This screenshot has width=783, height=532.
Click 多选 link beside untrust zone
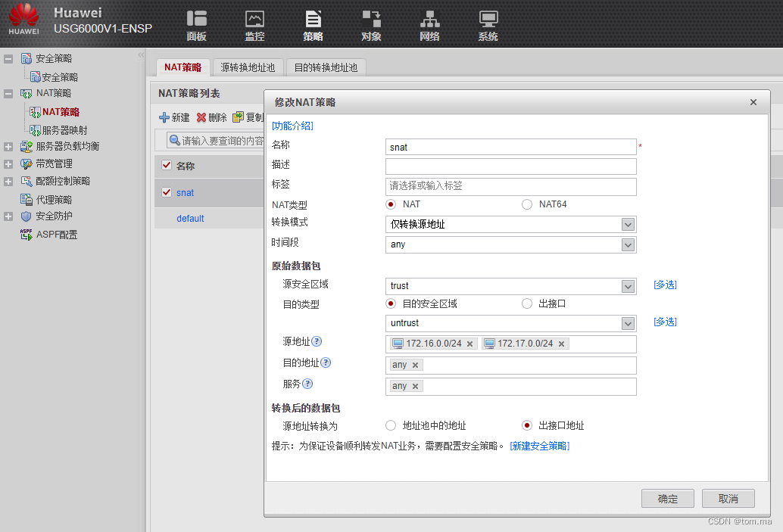click(x=665, y=322)
